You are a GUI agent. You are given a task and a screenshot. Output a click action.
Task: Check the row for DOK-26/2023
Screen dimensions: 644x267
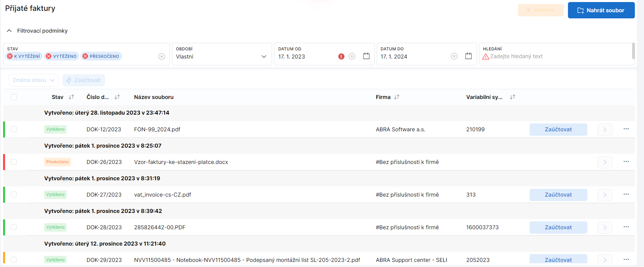click(14, 162)
